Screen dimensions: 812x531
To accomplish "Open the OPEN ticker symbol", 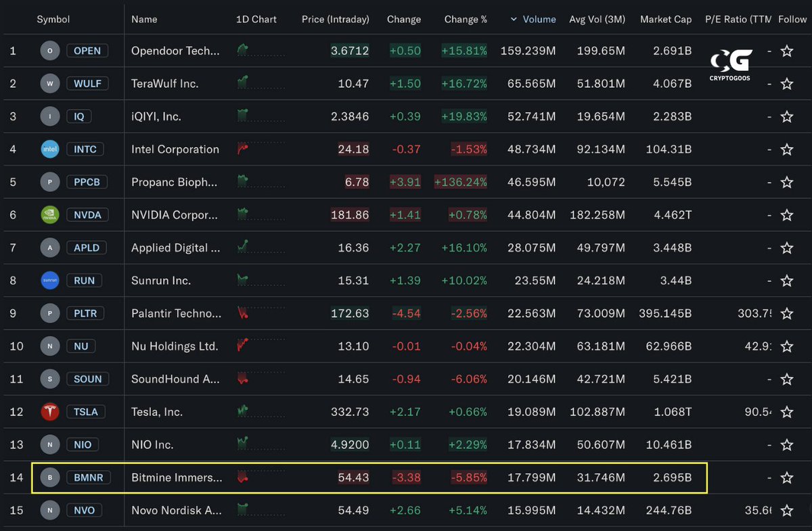I will click(x=87, y=51).
